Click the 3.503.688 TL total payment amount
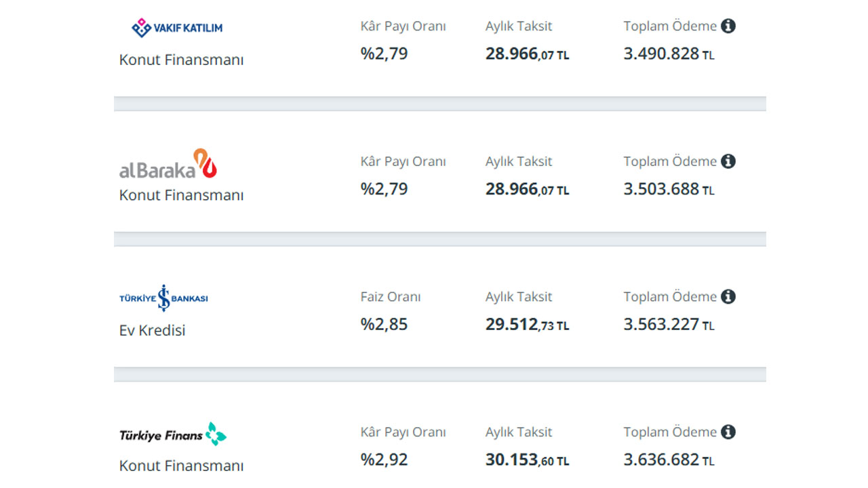The width and height of the screenshot is (868, 488). 669,189
